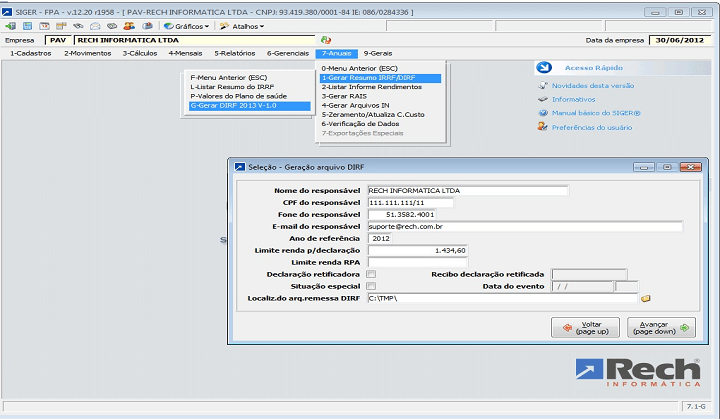
Task: Click the Data da empresa date field
Action: pyautogui.click(x=680, y=40)
